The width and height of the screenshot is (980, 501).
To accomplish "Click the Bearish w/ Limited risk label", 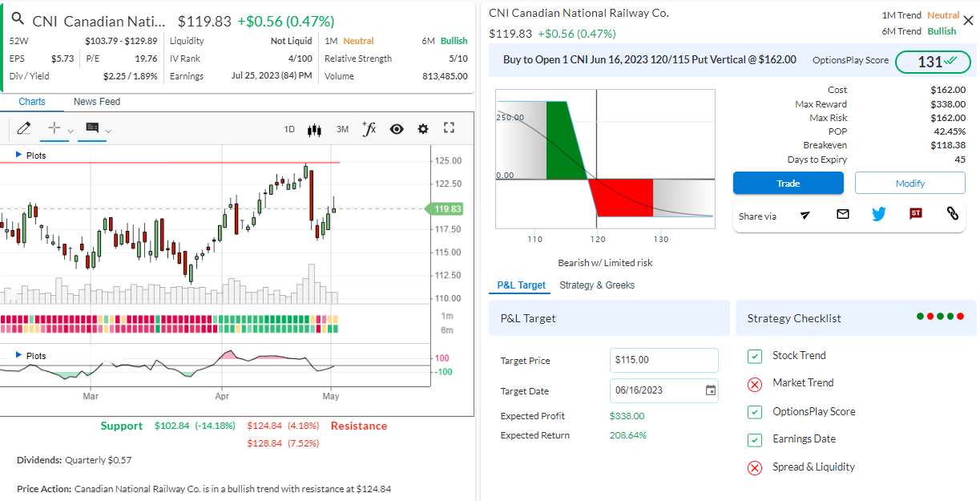I will click(606, 263).
